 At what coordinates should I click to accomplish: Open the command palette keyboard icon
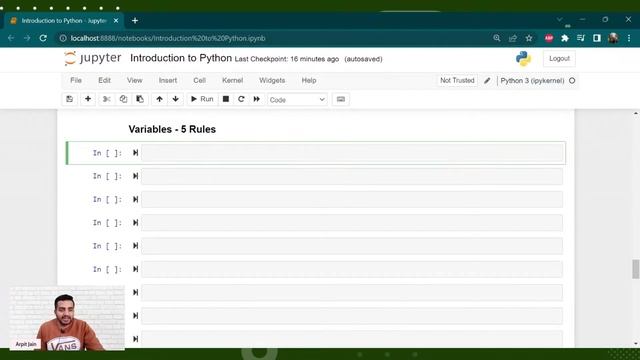[x=341, y=99]
